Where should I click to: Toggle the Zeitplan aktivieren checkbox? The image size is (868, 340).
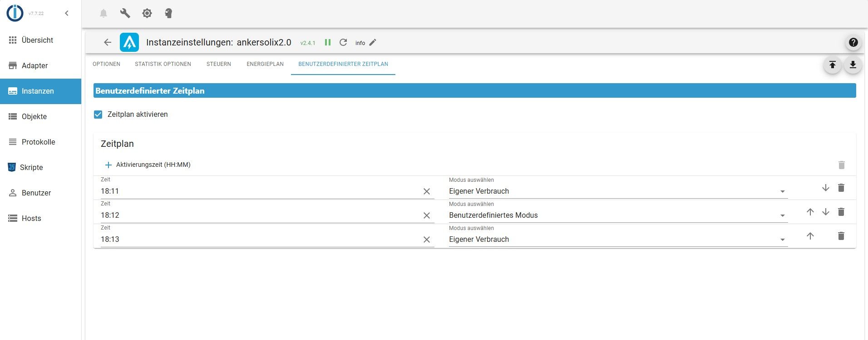(98, 115)
